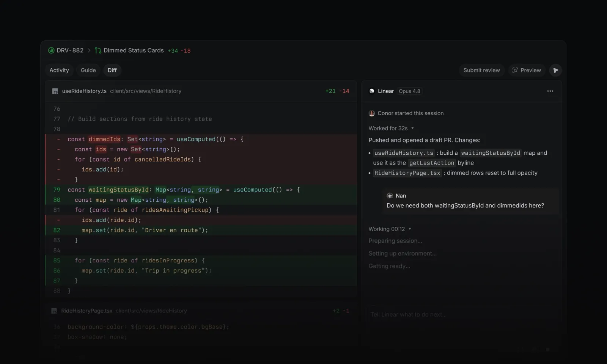Click the getLastAction code chip
This screenshot has width=607, height=364.
(432, 163)
